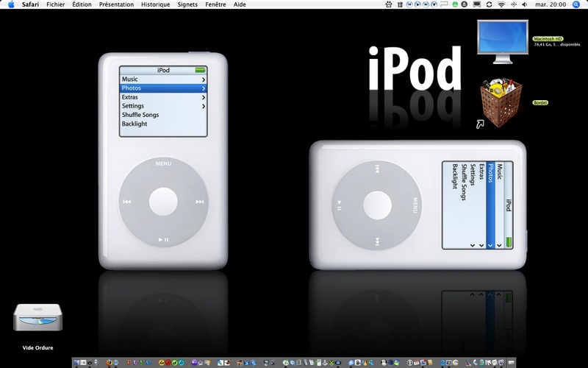Select the Mac mini desktop icon
The width and height of the screenshot is (588, 368).
[38, 317]
